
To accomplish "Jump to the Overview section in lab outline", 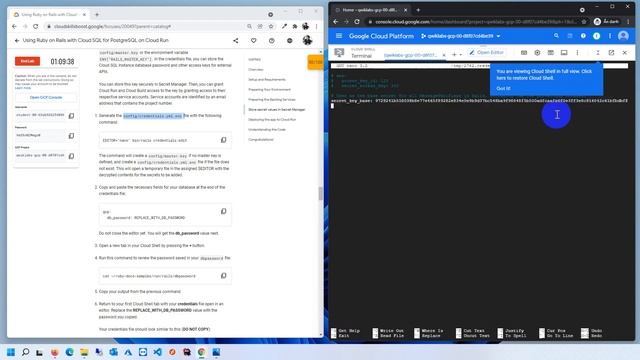I will tap(256, 69).
